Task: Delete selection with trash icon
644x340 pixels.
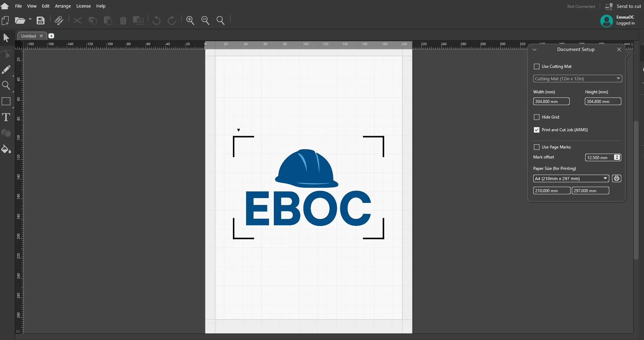Action: (123, 21)
